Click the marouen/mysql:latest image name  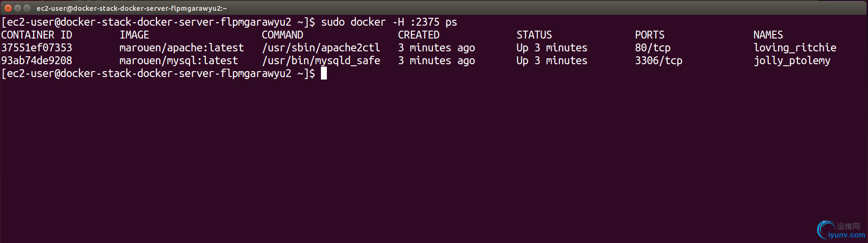(179, 61)
